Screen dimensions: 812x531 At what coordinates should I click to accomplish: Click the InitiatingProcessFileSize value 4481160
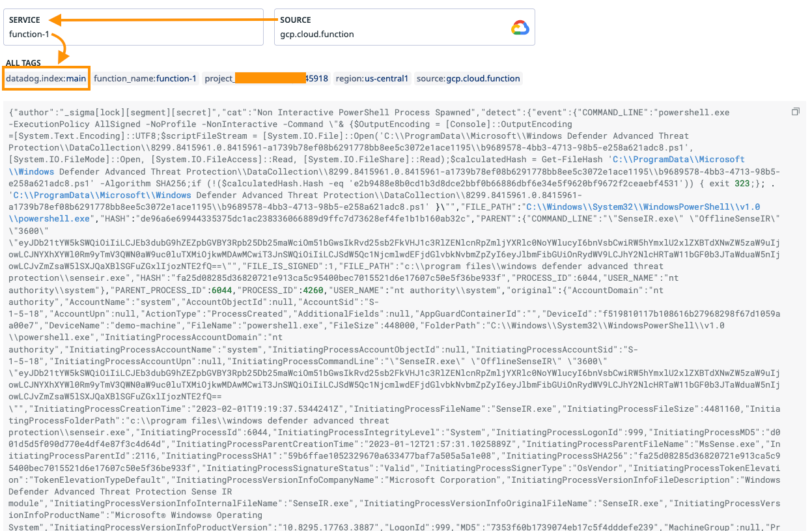723,409
